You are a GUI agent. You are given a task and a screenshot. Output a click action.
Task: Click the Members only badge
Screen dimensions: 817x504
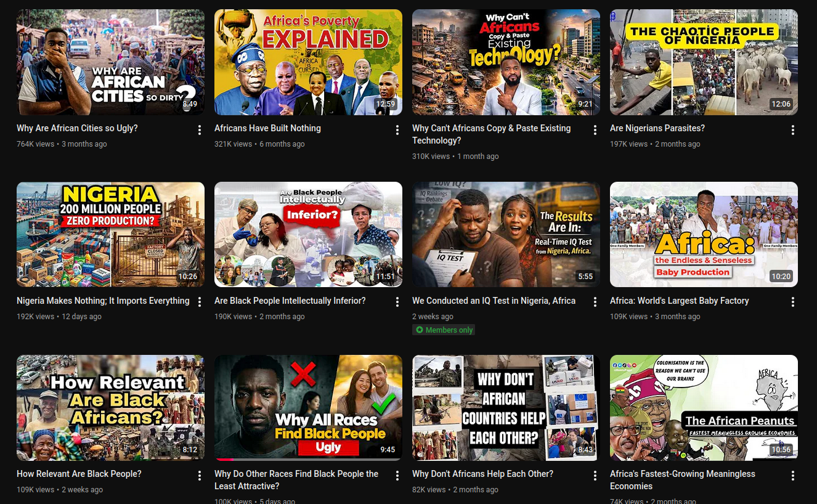coord(444,330)
